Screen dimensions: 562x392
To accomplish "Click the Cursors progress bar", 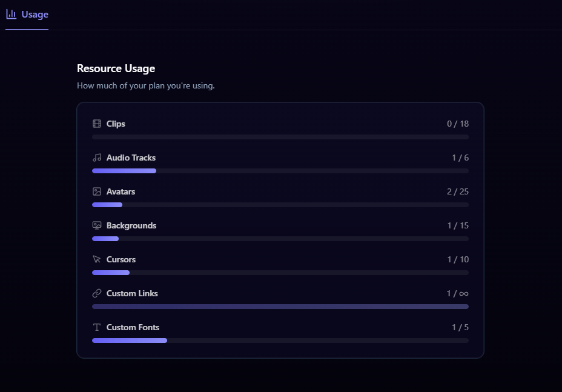I will [280, 273].
